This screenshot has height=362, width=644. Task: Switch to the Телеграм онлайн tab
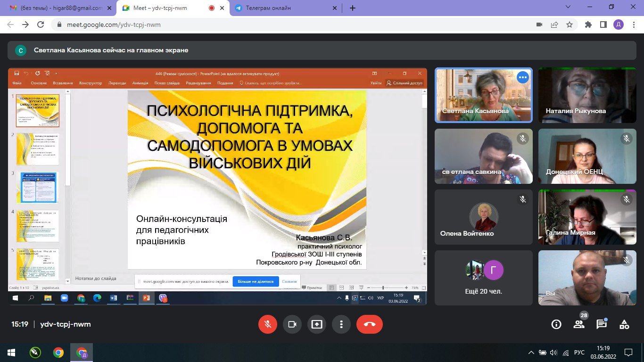tap(286, 8)
